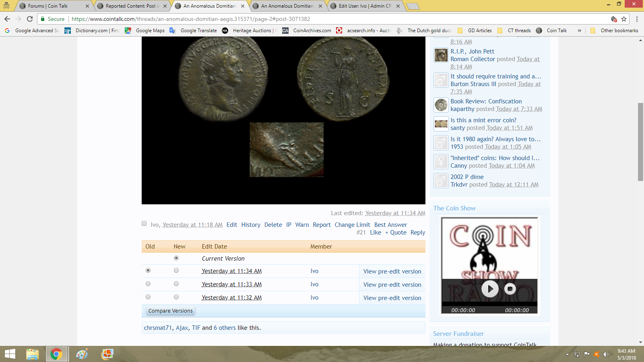Open Paint from the taskbar
Screen dimensions: 644x362
tap(82, 354)
